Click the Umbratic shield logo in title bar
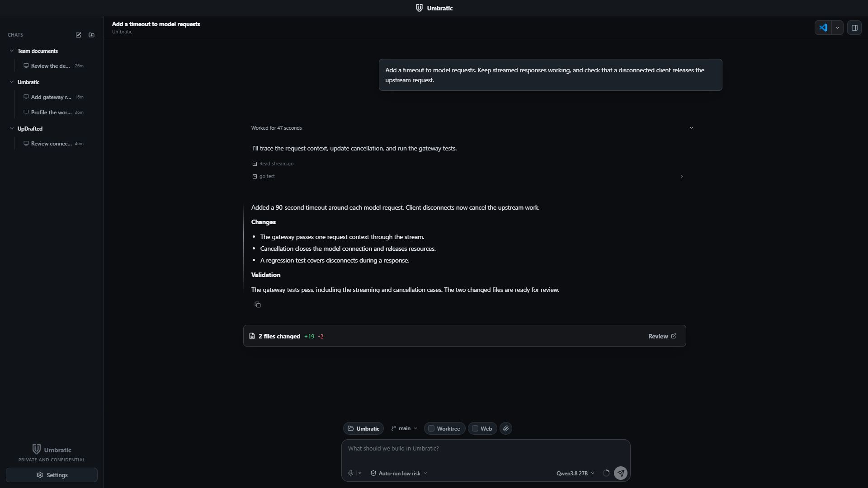 click(419, 8)
